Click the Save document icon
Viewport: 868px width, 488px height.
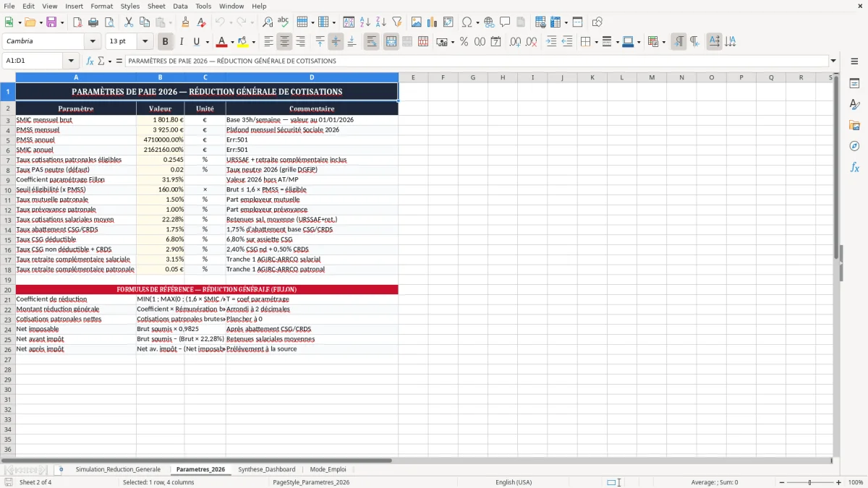coord(52,22)
